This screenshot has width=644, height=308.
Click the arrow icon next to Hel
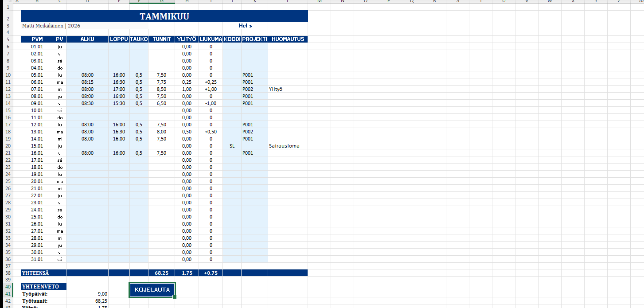point(251,26)
